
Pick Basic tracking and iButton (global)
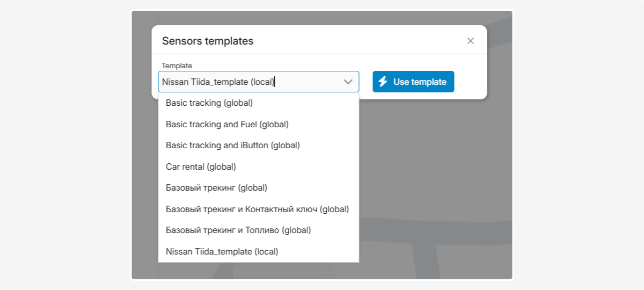(232, 146)
